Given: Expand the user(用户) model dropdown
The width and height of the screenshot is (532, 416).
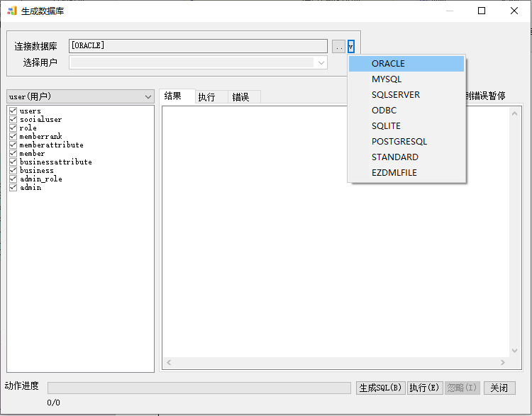Looking at the screenshot, I should [80, 96].
